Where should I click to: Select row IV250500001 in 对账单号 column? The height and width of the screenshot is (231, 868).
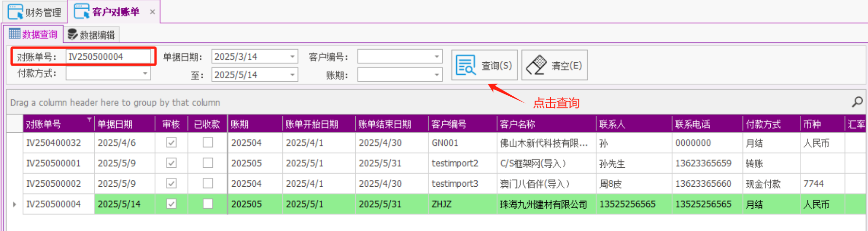[x=58, y=163]
